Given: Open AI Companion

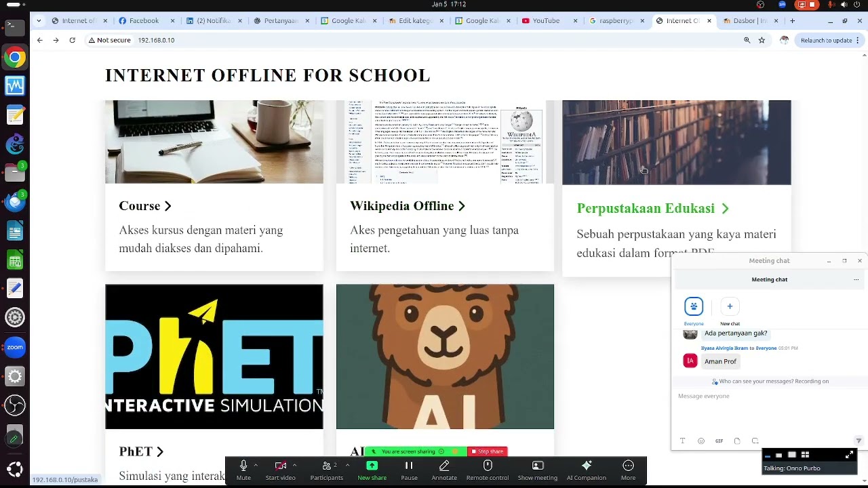Looking at the screenshot, I should (587, 470).
